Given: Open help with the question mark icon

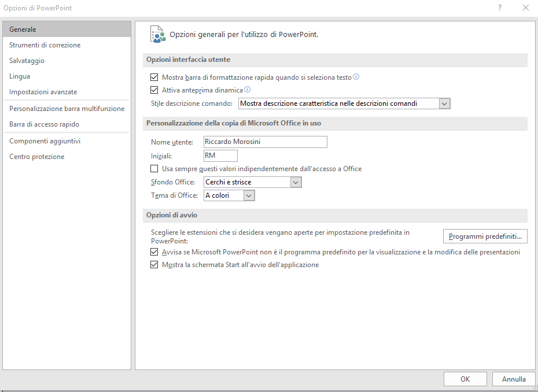Looking at the screenshot, I should [500, 8].
